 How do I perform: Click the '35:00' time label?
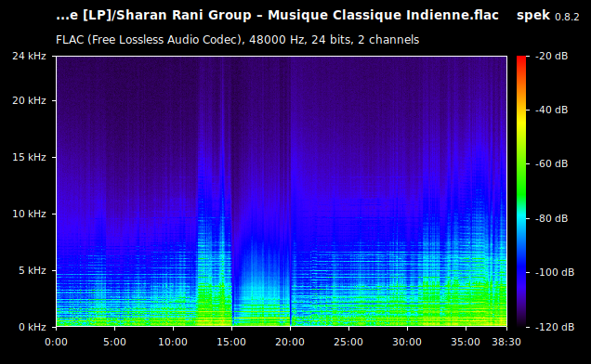tap(466, 342)
